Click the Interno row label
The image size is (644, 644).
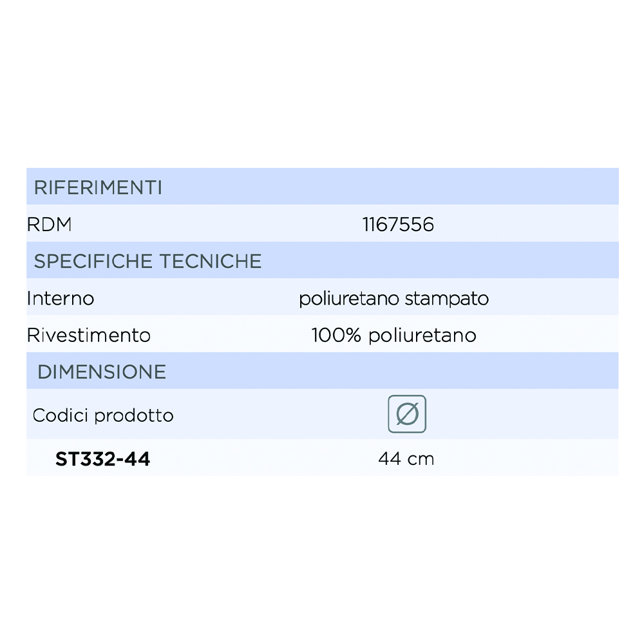click(61, 298)
